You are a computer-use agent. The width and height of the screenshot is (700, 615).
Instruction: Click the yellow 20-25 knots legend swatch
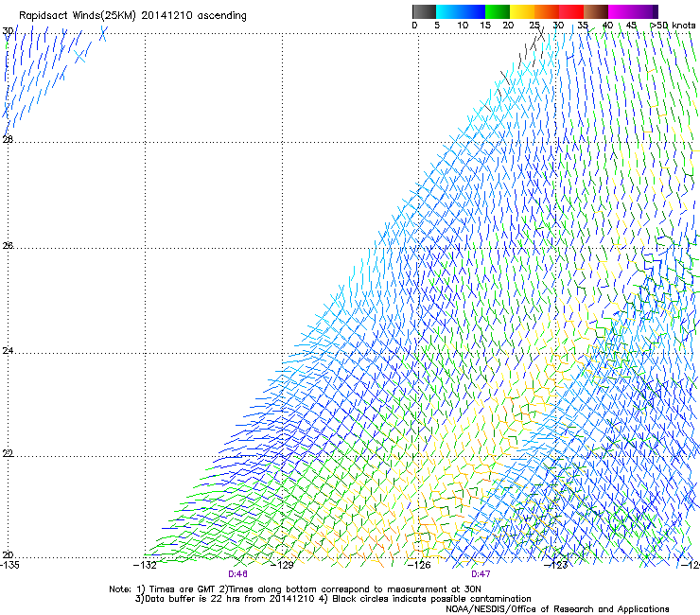click(522, 11)
